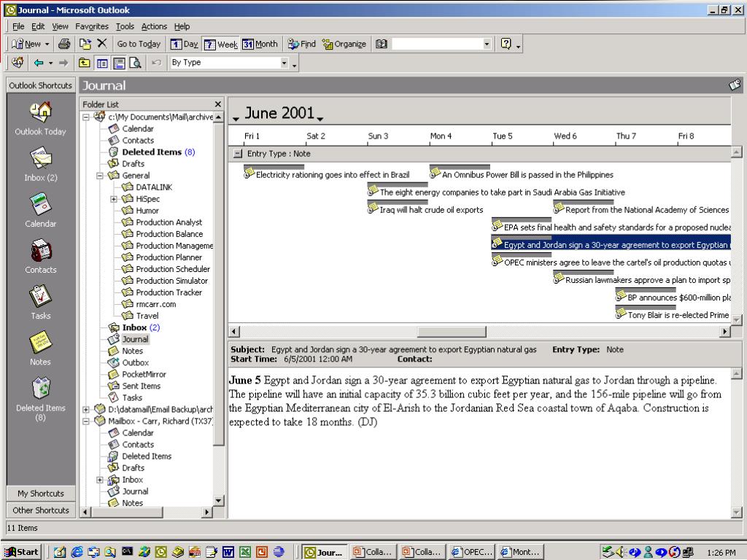Viewport: 747px width, 560px height.
Task: Switch to Day view
Action: click(185, 44)
